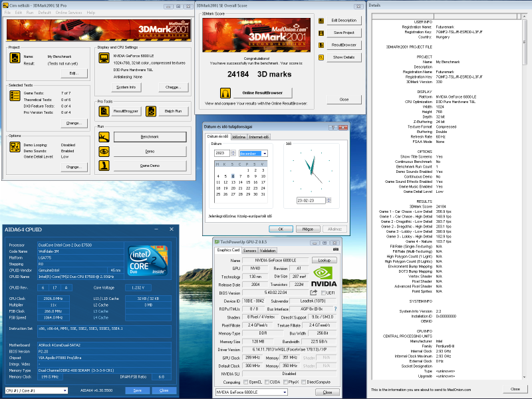
Task: Click the Intel Core 2 Duo logo in AIDA64
Action: click(148, 261)
